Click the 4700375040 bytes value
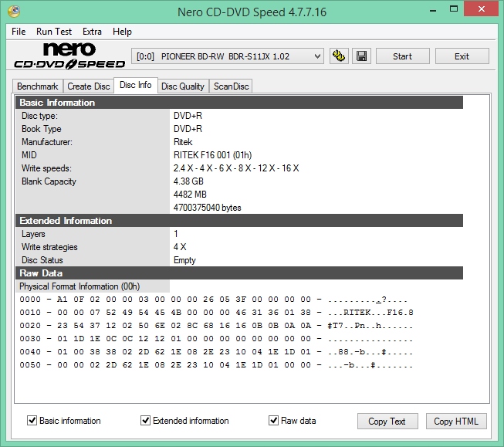Screen dimensions: 504x447 (x=208, y=208)
